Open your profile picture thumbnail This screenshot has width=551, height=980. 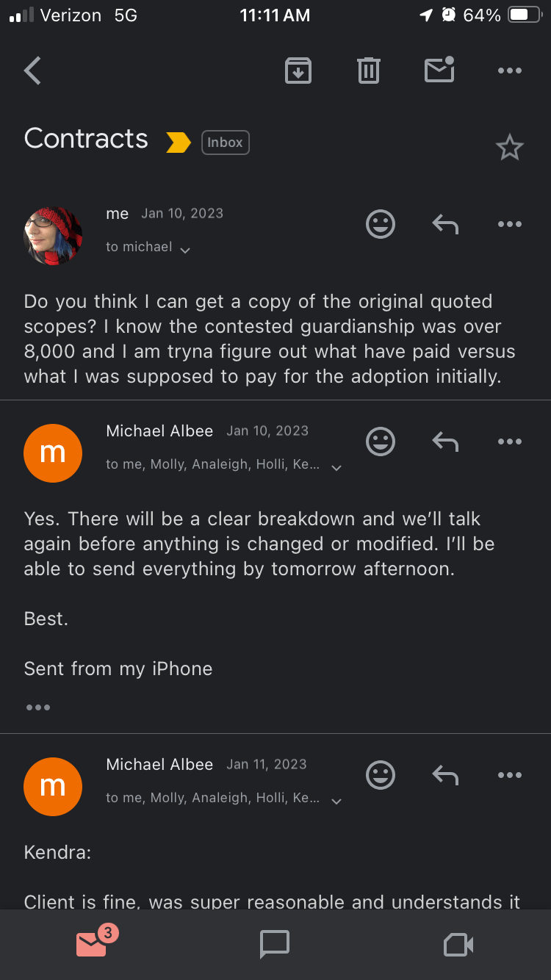[53, 235]
